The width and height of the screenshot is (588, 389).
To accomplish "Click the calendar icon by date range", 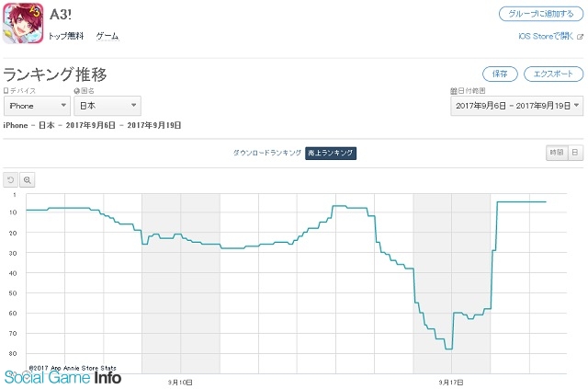I will pyautogui.click(x=453, y=92).
